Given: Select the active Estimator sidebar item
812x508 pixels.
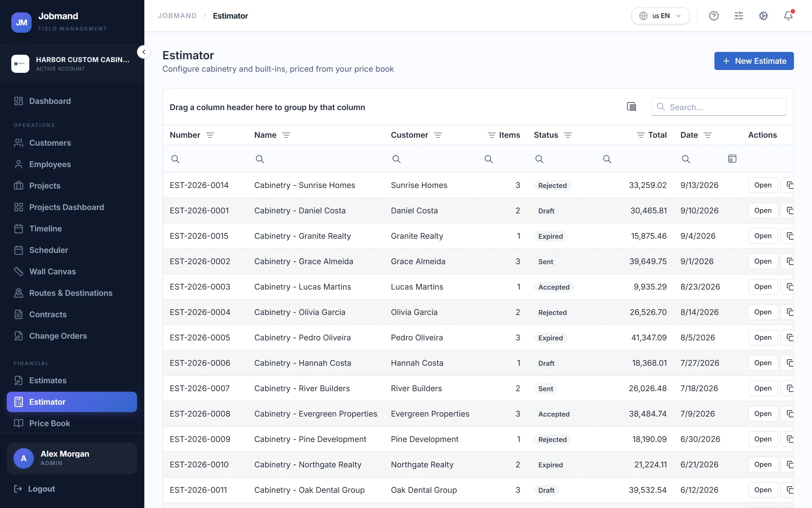Looking at the screenshot, I should click(72, 402).
